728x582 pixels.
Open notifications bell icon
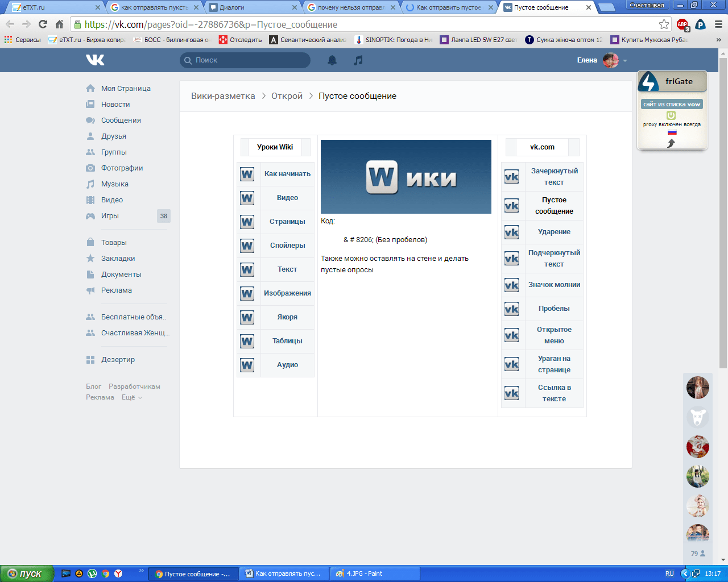[332, 60]
